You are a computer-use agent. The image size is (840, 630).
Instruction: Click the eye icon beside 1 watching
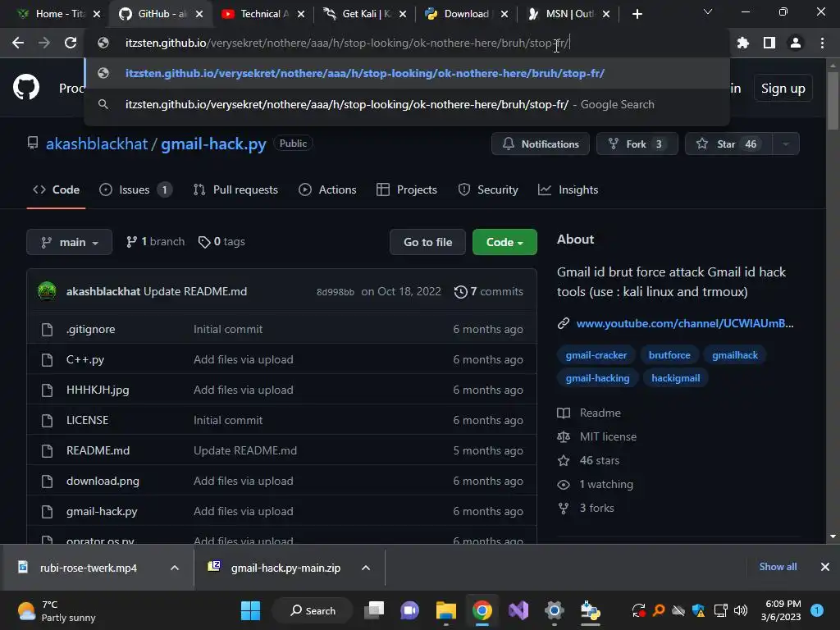(564, 484)
